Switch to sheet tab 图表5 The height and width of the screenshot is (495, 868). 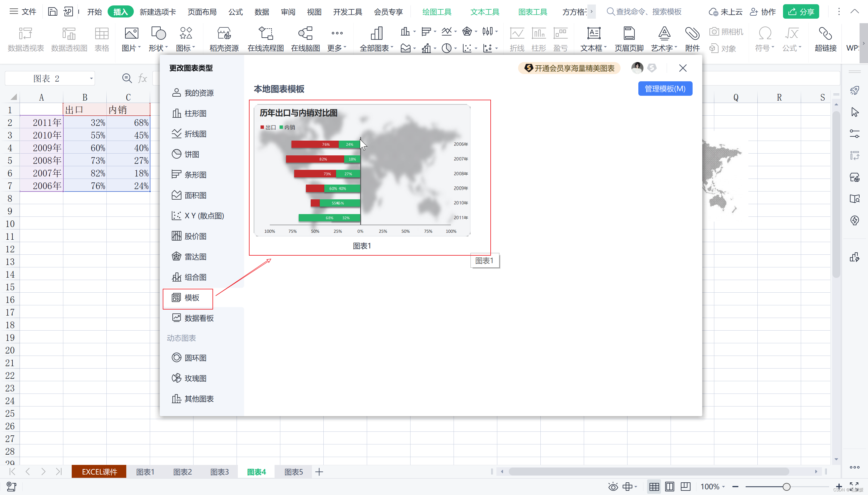point(293,472)
